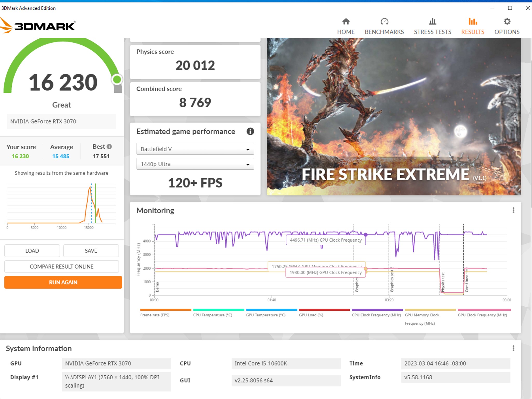Click the Home house icon
532x399 pixels.
point(346,21)
